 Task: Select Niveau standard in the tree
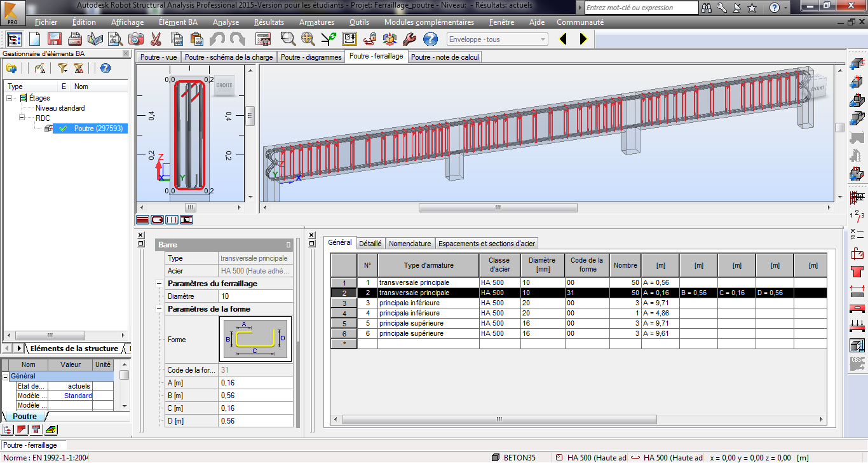tap(60, 108)
